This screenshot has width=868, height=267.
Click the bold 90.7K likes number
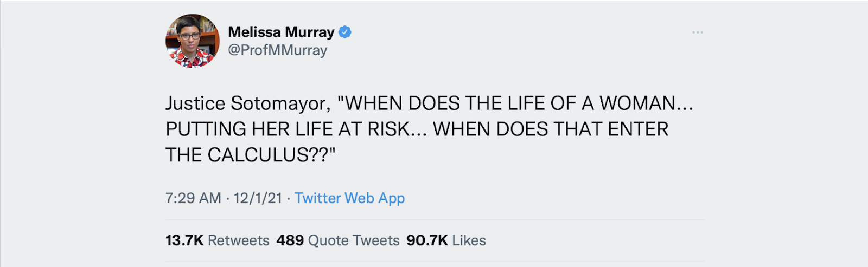(x=427, y=240)
